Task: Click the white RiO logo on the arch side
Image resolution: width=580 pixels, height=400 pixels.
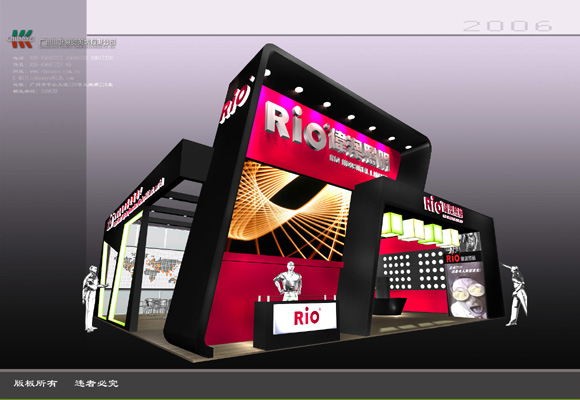Action: coord(236,100)
